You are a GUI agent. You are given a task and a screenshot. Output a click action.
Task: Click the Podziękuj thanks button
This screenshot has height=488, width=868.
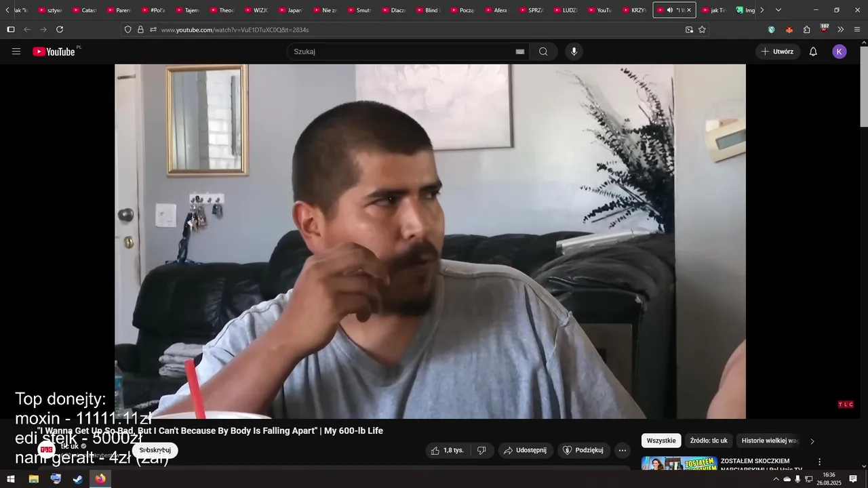click(584, 450)
